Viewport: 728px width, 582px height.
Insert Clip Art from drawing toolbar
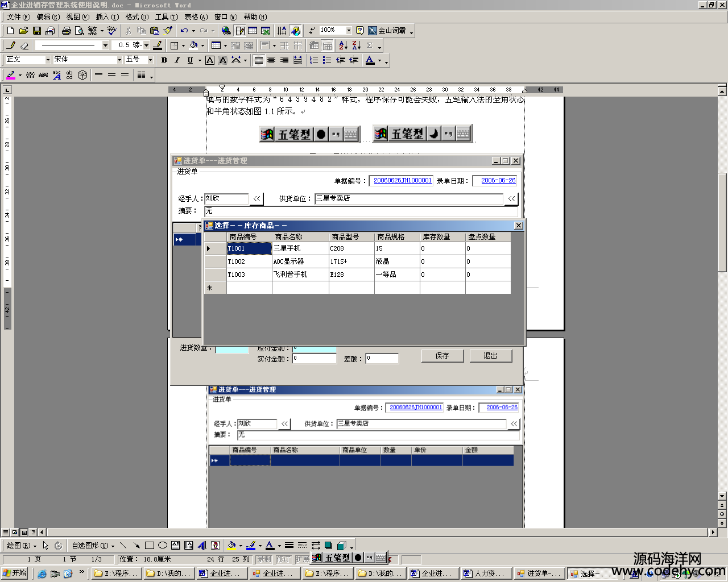pyautogui.click(x=215, y=546)
